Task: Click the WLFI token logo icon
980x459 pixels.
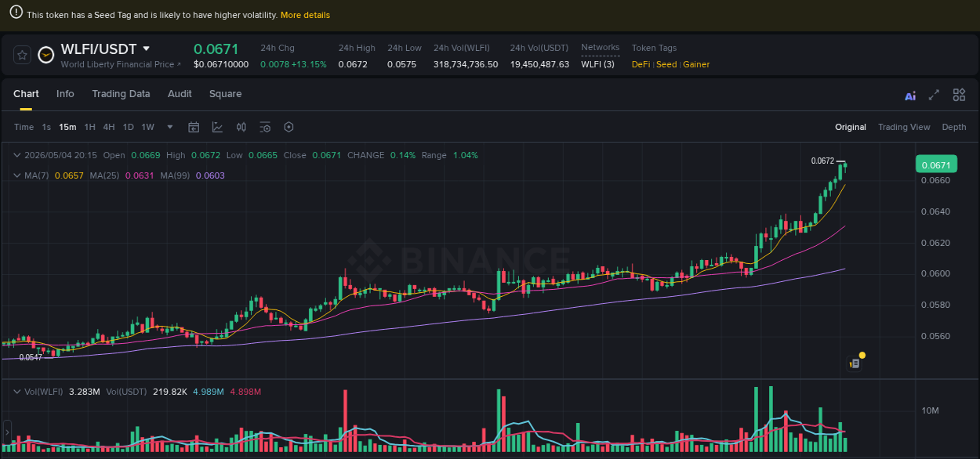Action: [x=46, y=55]
